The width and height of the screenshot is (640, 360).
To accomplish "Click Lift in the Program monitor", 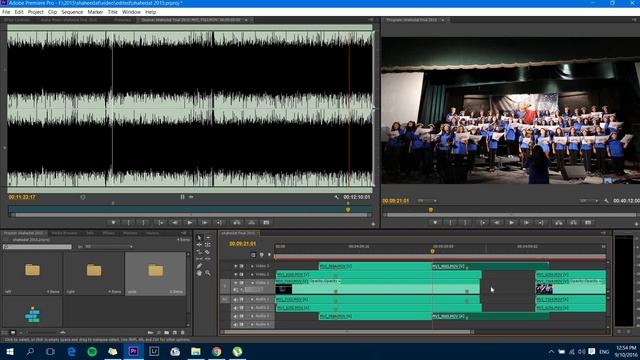I will [558, 223].
